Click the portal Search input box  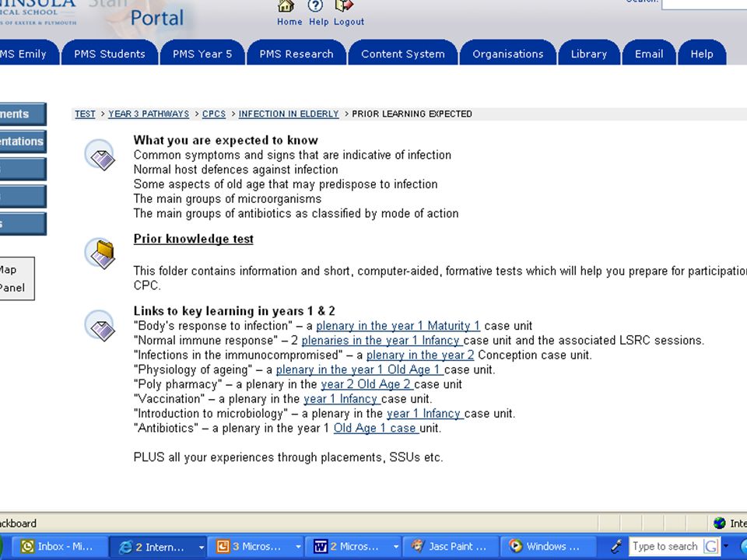pos(704,4)
